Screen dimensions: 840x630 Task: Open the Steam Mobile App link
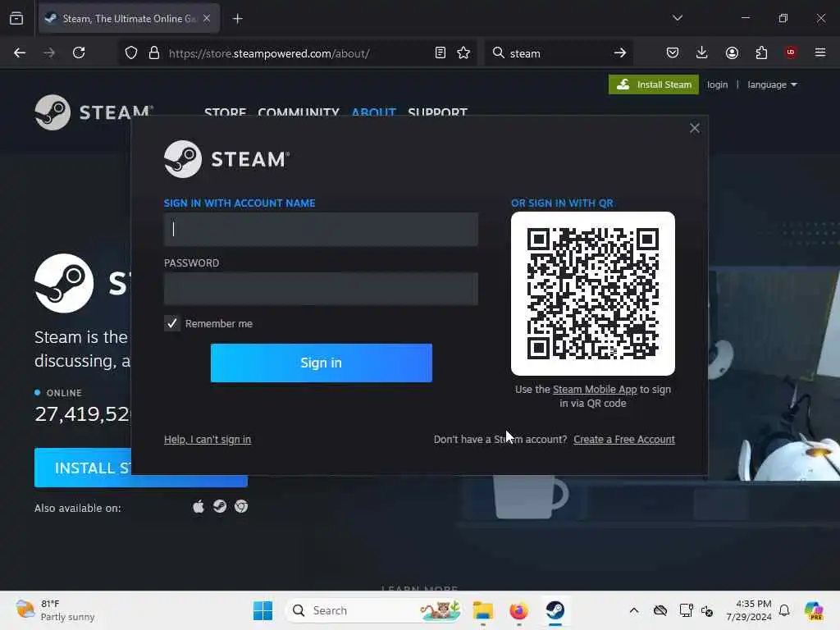pos(595,390)
